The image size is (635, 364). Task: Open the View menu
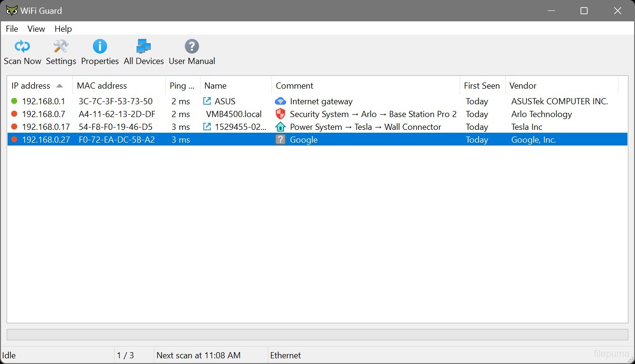click(x=36, y=29)
